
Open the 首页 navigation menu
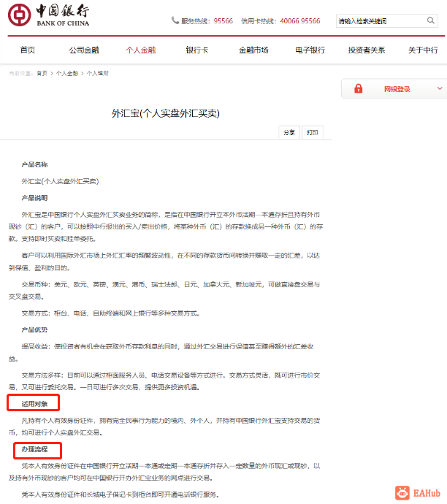coord(28,50)
